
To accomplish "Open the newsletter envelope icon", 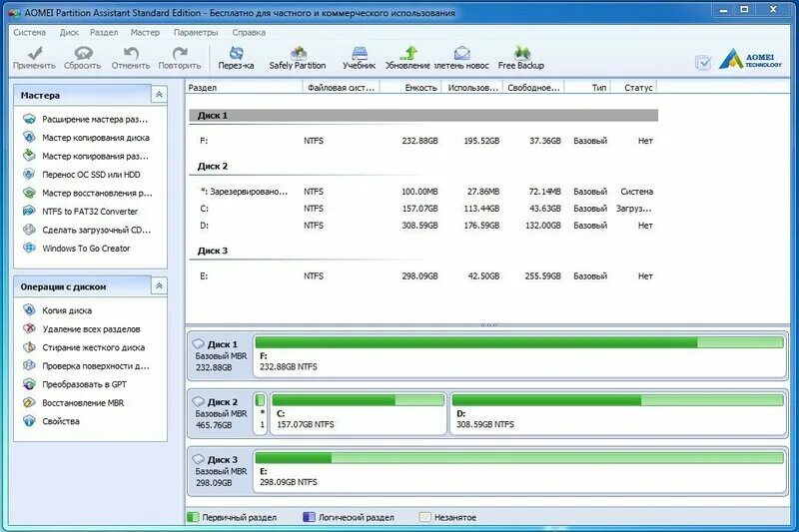I will (x=461, y=53).
